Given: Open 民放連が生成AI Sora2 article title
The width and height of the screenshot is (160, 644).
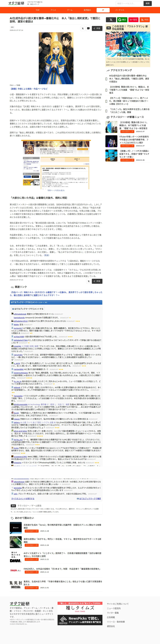Looking at the screenshot, I should click(x=62, y=526).
